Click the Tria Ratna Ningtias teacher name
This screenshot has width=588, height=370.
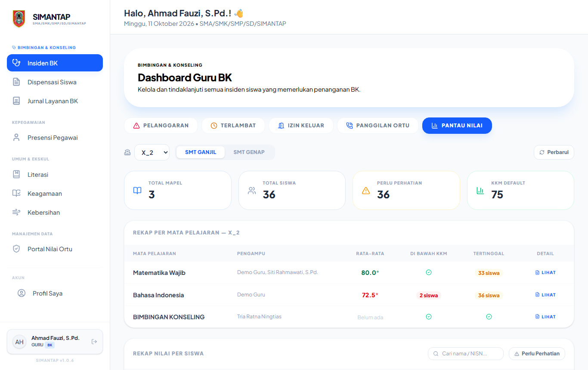pos(259,317)
